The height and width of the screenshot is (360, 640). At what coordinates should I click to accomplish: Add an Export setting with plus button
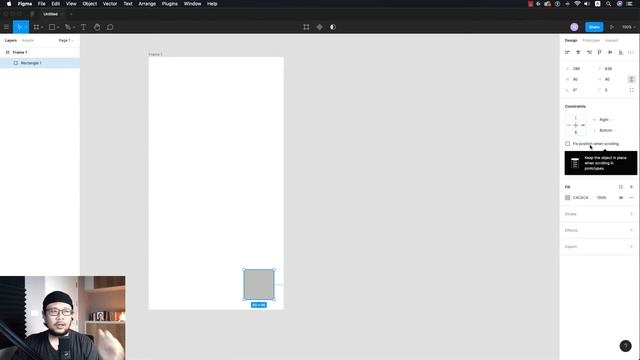[x=631, y=247]
